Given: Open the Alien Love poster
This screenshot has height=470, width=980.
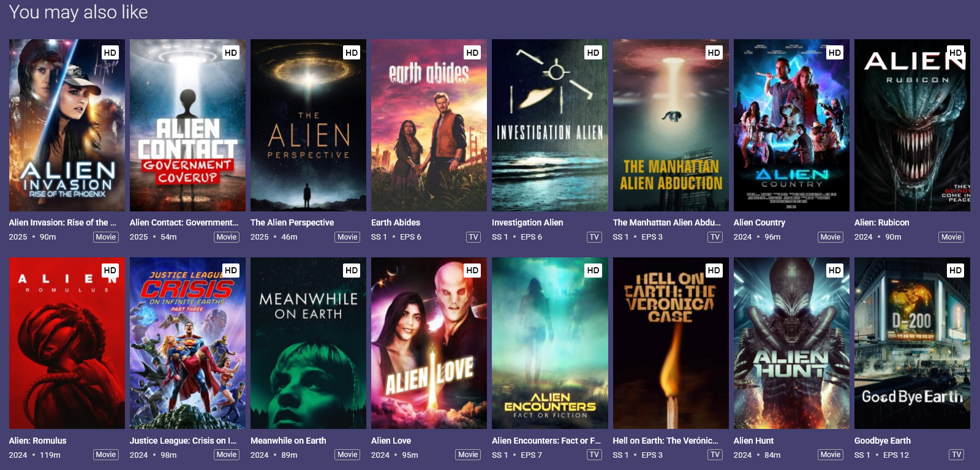Looking at the screenshot, I should click(x=429, y=343).
